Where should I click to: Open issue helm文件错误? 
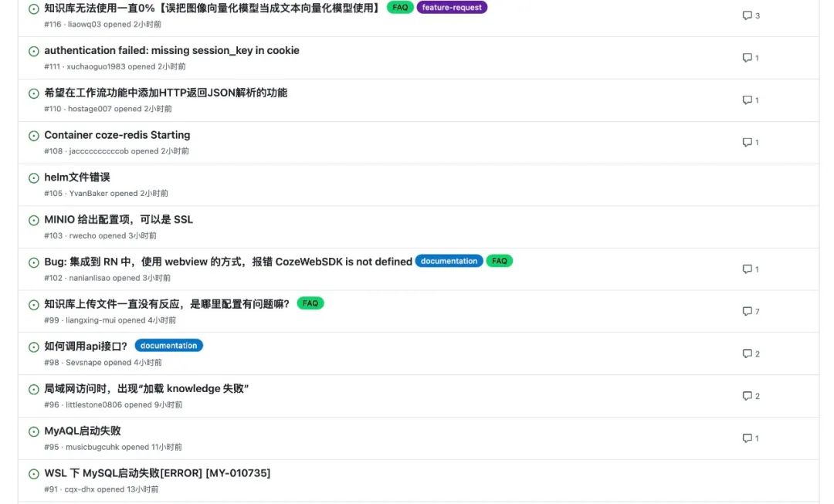[77, 177]
